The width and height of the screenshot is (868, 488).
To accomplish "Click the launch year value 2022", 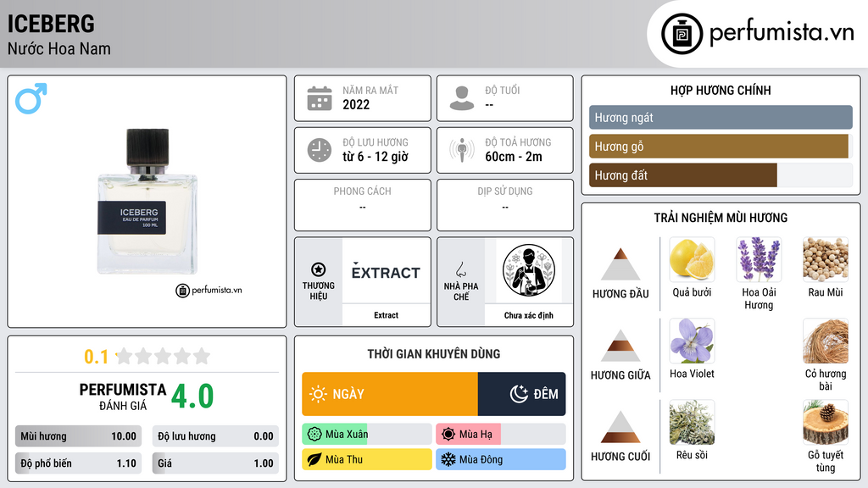I will (x=356, y=104).
